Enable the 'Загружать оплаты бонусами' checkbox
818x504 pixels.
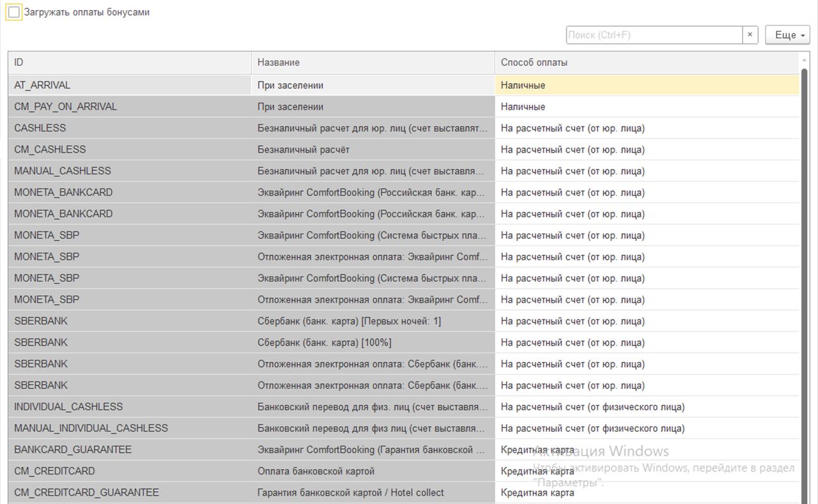pyautogui.click(x=14, y=12)
